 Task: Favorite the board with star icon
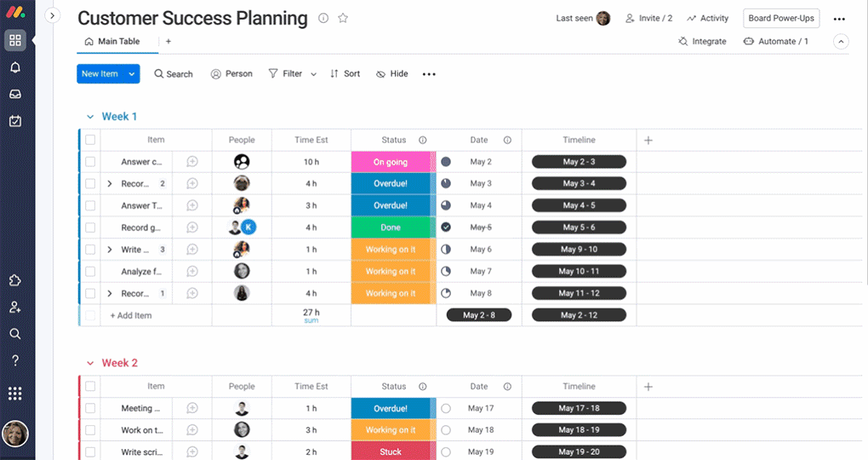tap(343, 18)
